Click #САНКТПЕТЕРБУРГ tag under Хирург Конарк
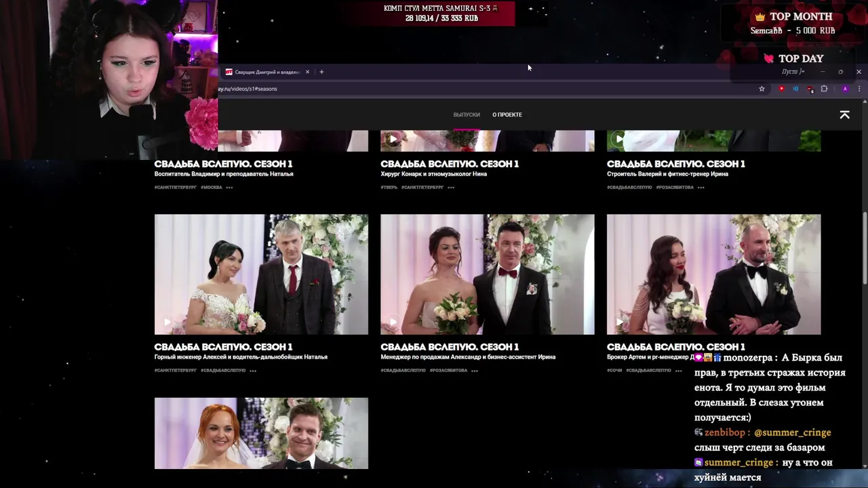868x488 pixels. (422, 187)
